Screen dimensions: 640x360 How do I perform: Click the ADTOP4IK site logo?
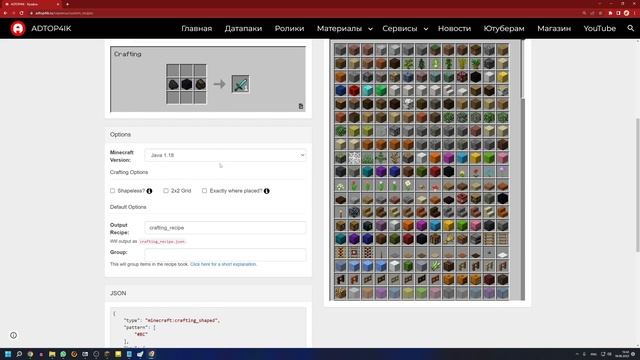point(18,29)
